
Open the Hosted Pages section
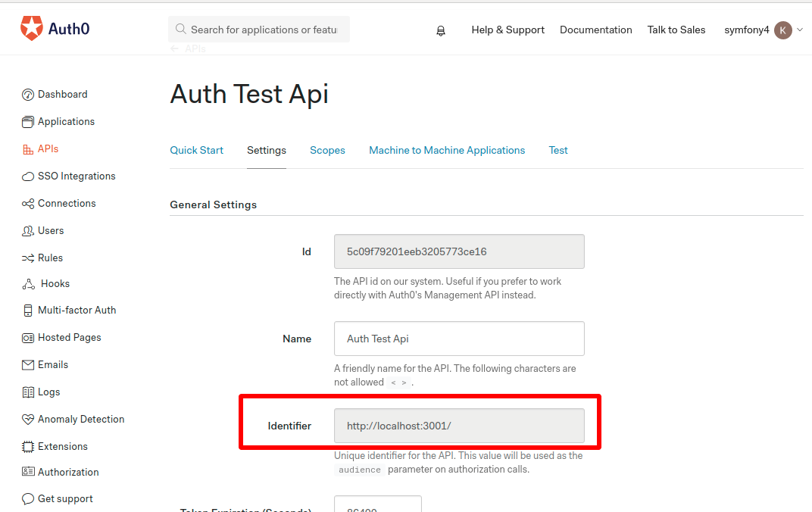point(70,337)
